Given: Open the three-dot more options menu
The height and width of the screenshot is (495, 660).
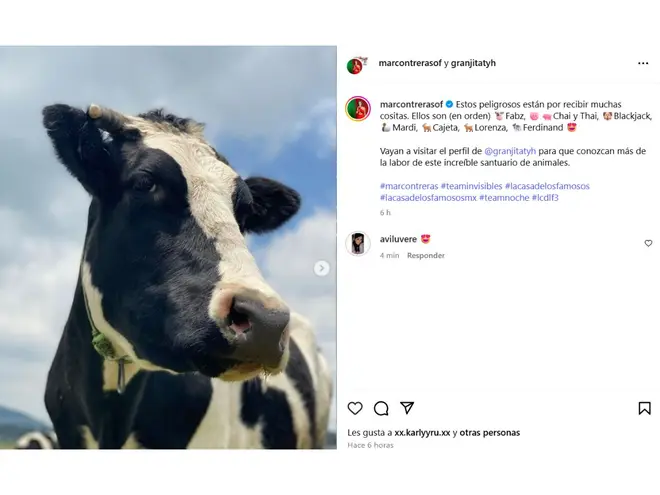Looking at the screenshot, I should coord(643,63).
